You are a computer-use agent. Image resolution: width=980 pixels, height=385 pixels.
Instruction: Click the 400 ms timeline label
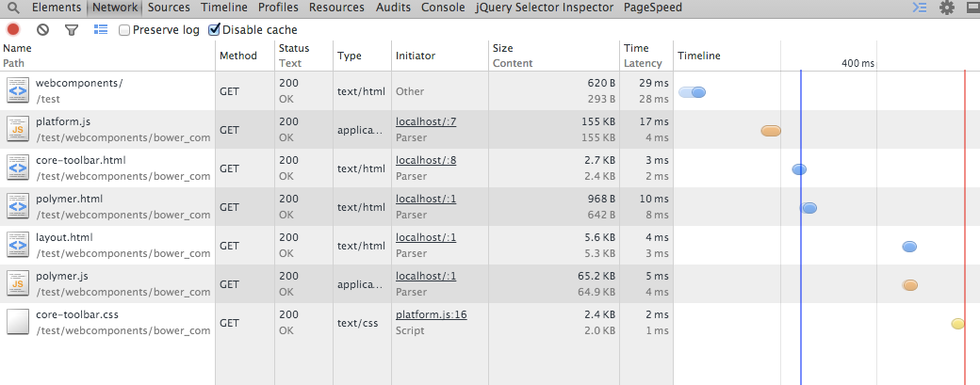pos(858,63)
